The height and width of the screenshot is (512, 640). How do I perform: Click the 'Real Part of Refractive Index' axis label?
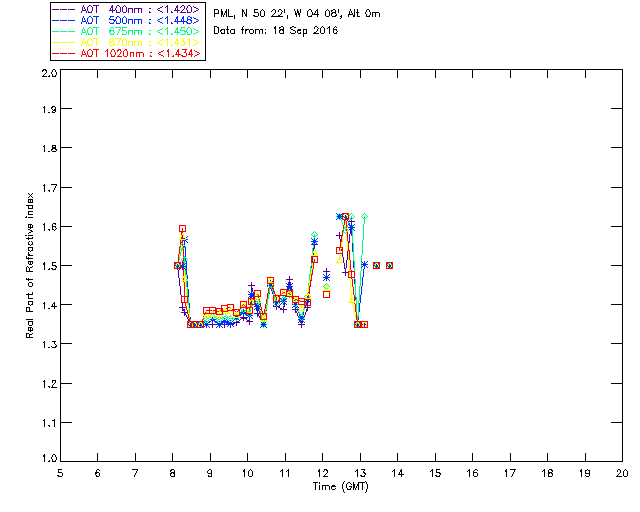32,264
